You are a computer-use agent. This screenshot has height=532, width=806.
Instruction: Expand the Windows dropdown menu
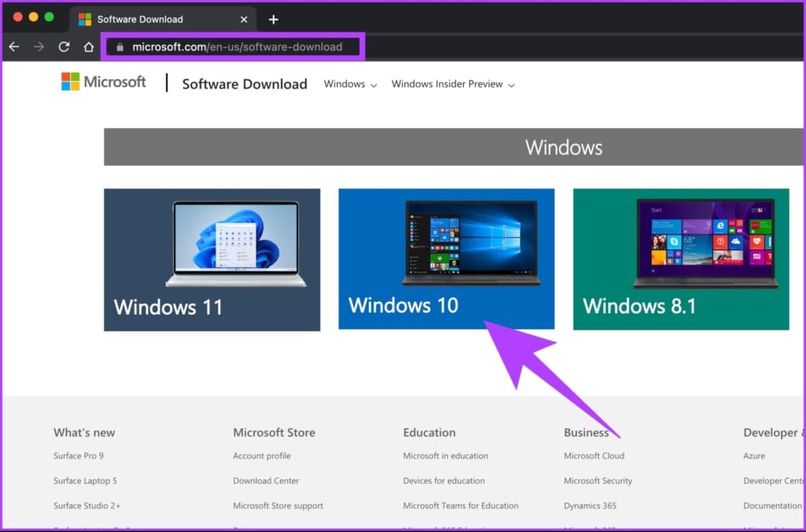[350, 84]
